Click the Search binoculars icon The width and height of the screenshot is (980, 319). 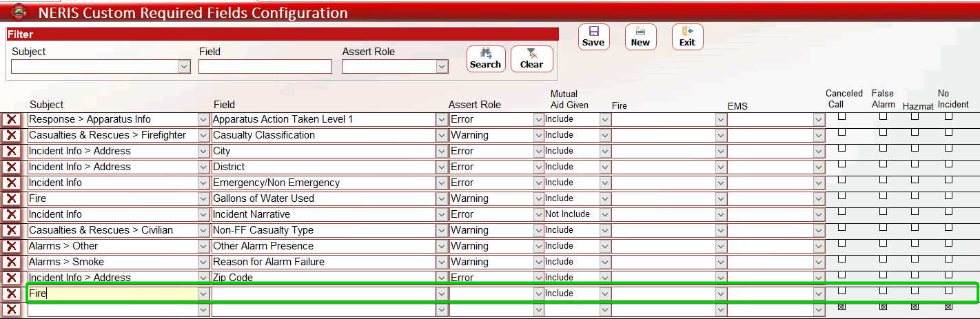click(x=485, y=54)
